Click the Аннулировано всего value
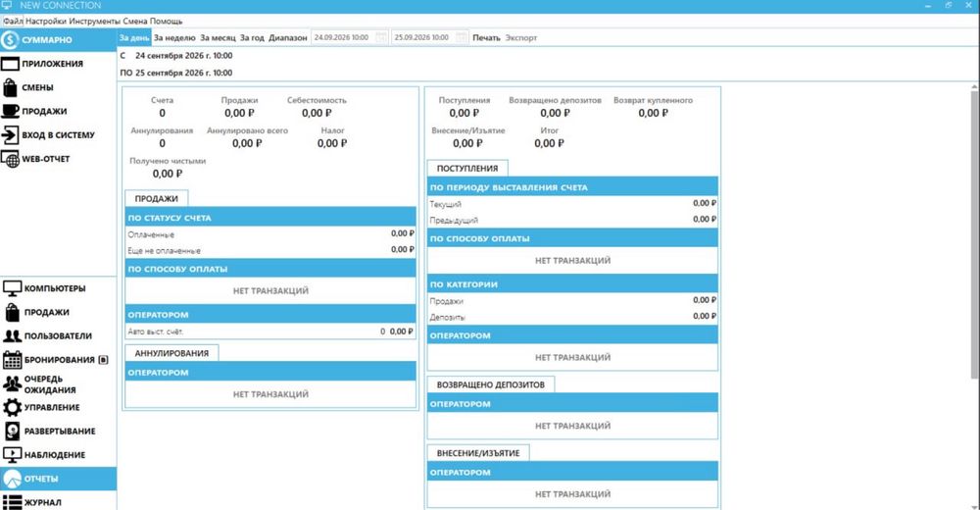The image size is (980, 510). pos(248,143)
